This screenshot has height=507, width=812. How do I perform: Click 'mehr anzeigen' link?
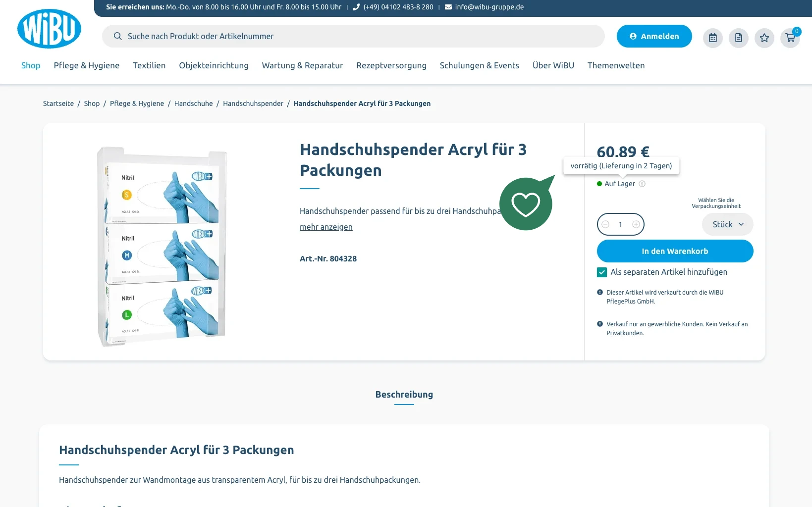[326, 227]
